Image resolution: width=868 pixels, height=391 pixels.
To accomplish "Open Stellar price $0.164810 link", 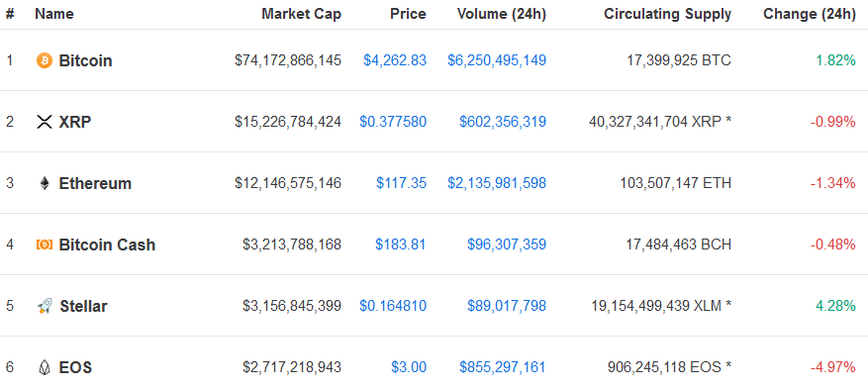I will tap(393, 306).
